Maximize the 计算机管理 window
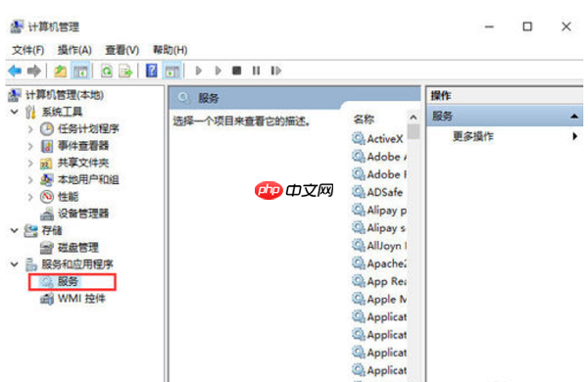588x382 pixels. [x=527, y=26]
